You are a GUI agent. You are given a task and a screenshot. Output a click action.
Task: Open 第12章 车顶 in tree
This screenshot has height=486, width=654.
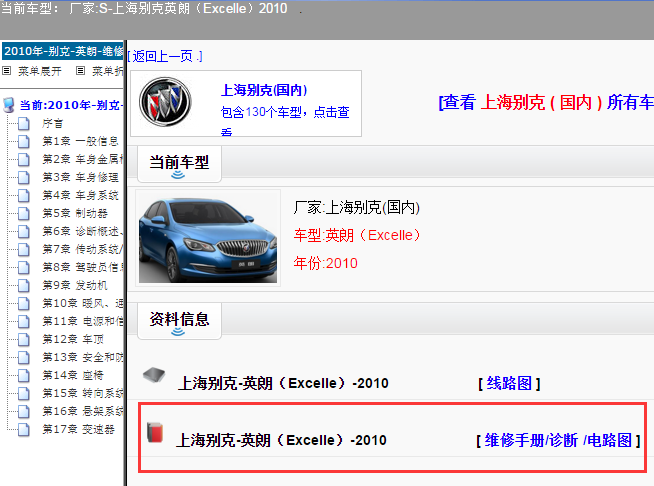[x=73, y=339]
